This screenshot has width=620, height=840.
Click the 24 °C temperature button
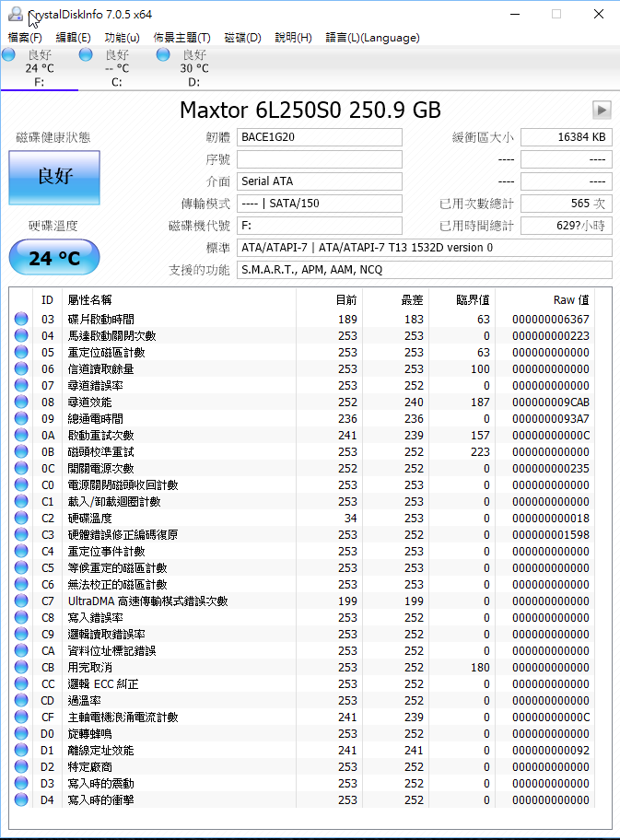[x=54, y=258]
